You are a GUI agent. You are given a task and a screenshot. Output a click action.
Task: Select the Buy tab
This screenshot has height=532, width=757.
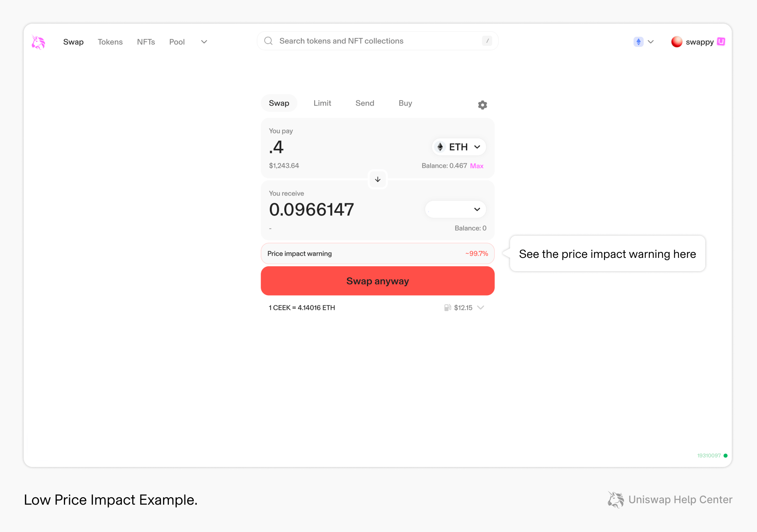click(405, 103)
